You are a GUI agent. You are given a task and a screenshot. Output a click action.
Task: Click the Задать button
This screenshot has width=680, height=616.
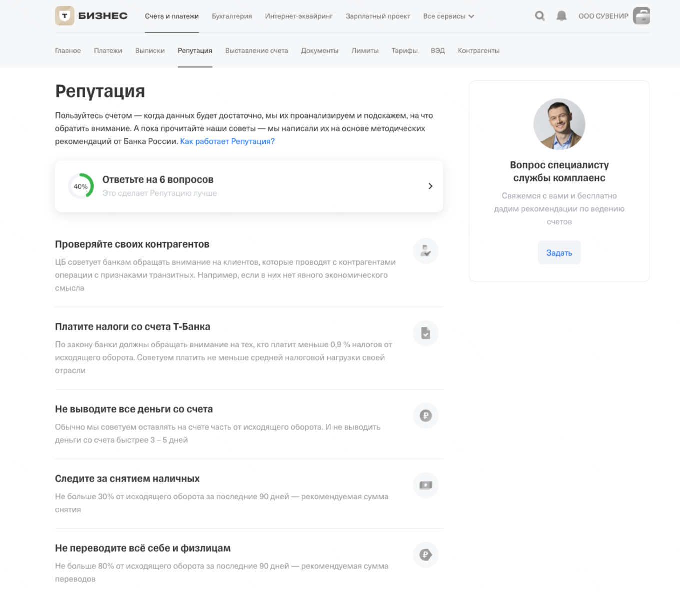(559, 253)
